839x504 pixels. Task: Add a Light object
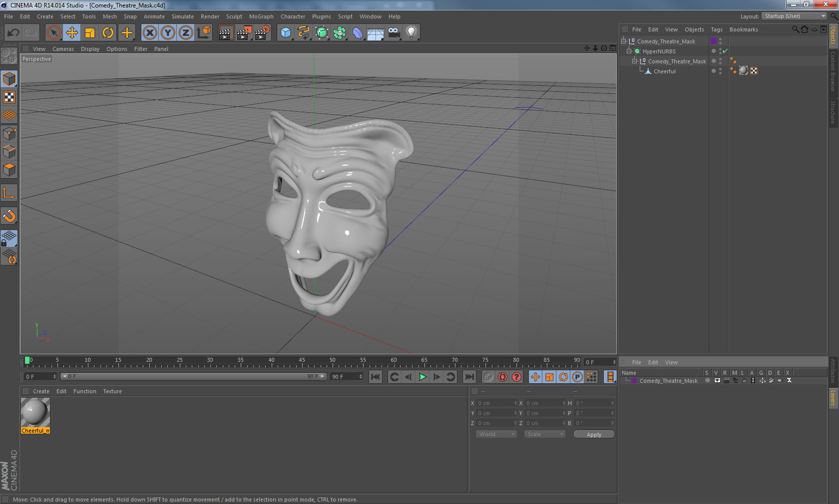412,33
